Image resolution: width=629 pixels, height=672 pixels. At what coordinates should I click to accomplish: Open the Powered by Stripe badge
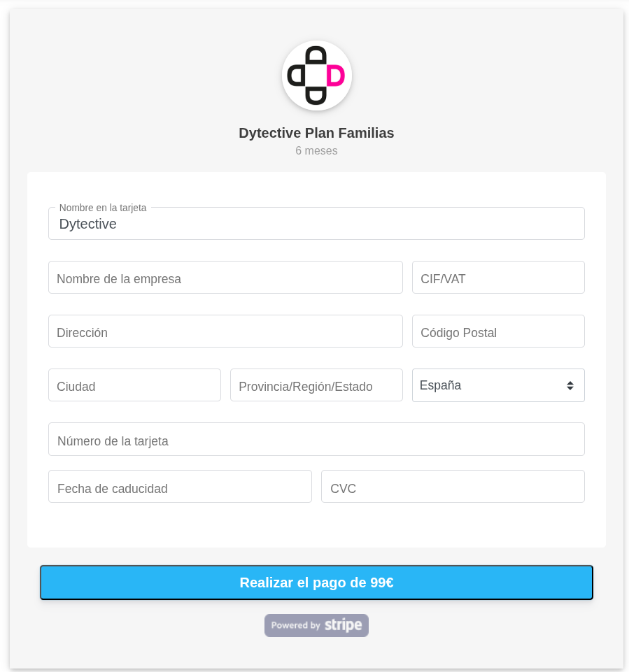tap(316, 625)
